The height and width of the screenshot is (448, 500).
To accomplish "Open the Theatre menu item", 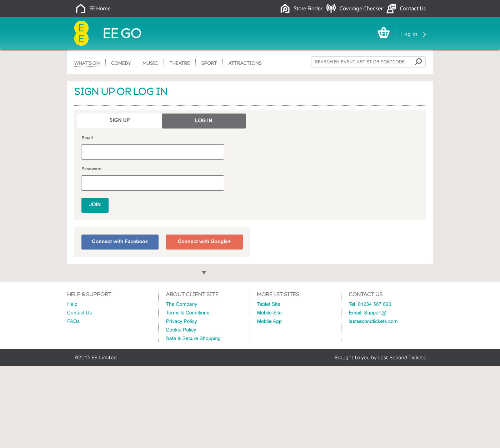I will (x=180, y=63).
